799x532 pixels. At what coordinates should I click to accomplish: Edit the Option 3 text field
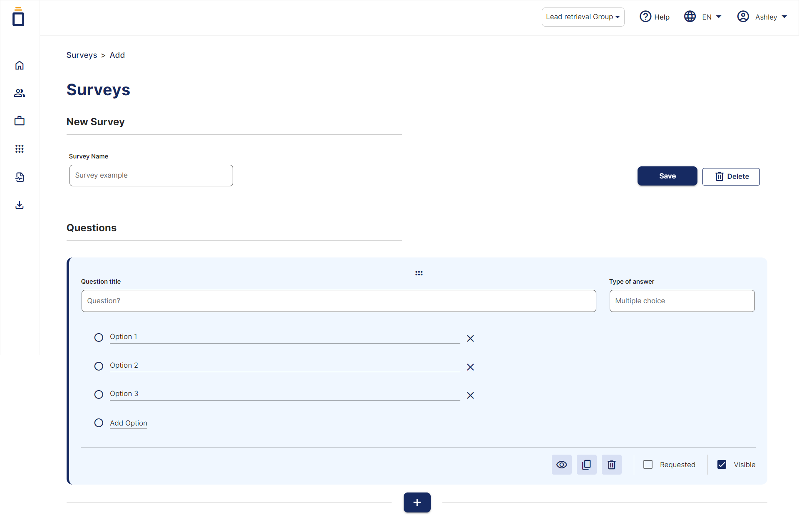tap(285, 394)
